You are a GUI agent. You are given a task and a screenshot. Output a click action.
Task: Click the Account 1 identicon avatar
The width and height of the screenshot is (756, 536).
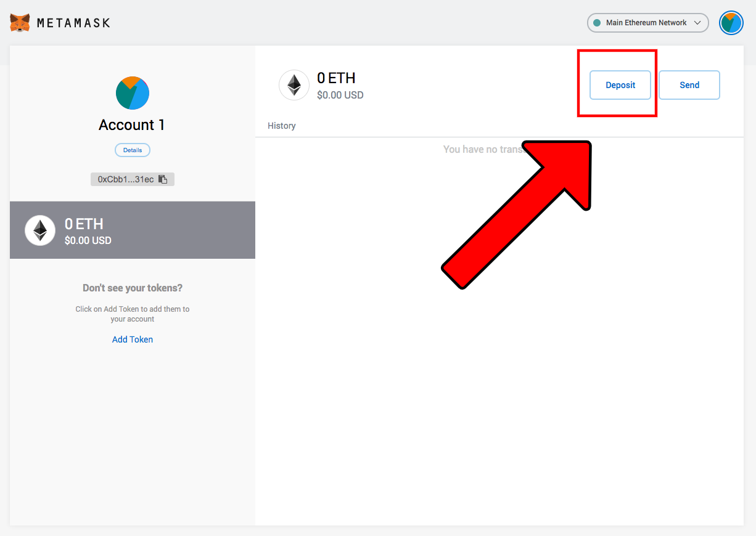tap(132, 92)
